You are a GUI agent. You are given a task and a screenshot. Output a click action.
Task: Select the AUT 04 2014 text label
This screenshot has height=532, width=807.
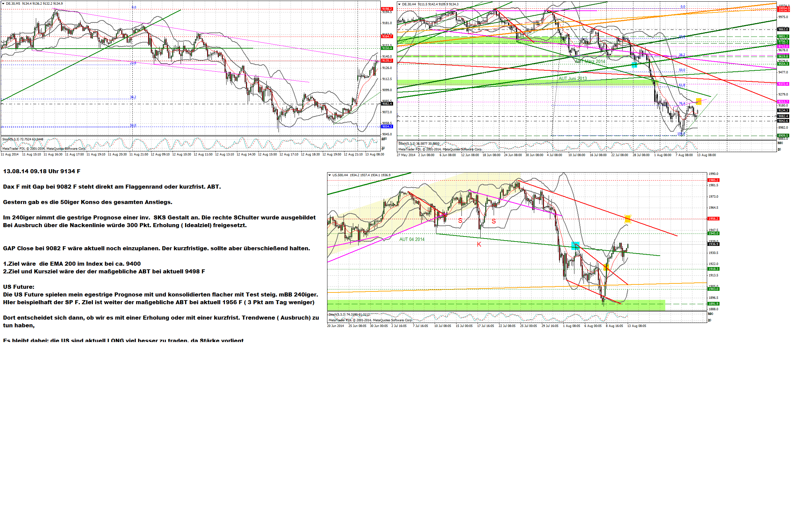click(x=412, y=240)
